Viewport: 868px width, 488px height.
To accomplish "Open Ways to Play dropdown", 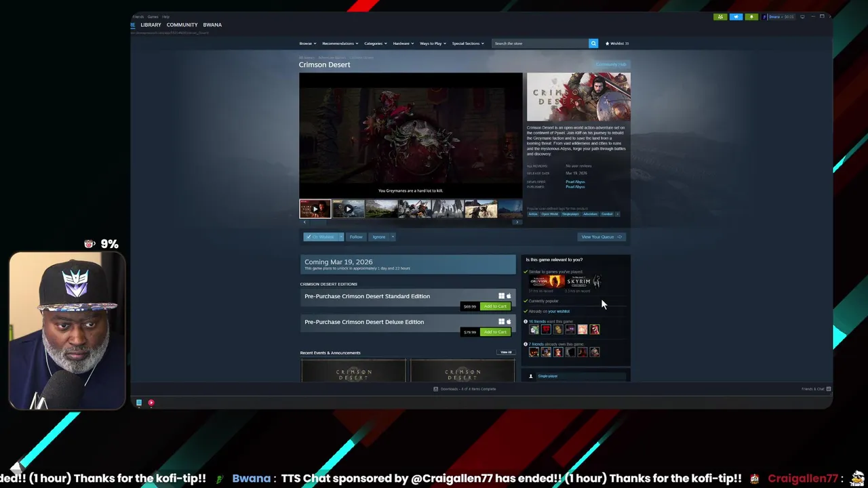I will (432, 43).
